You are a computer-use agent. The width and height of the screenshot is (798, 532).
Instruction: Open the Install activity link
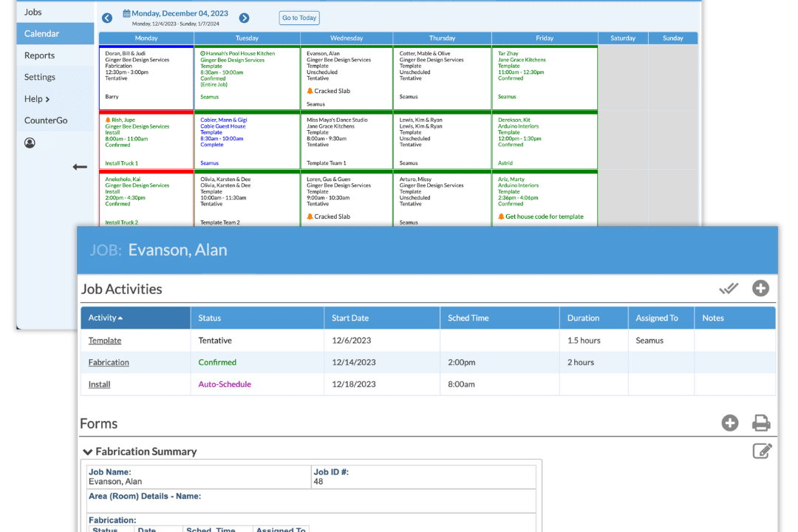tap(99, 384)
